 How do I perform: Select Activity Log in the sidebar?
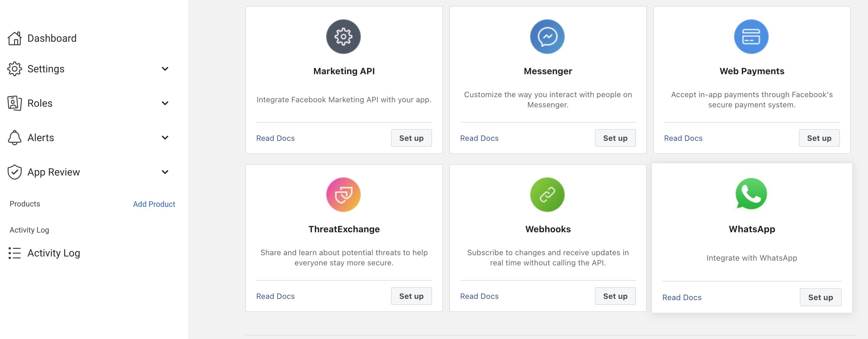click(x=54, y=253)
